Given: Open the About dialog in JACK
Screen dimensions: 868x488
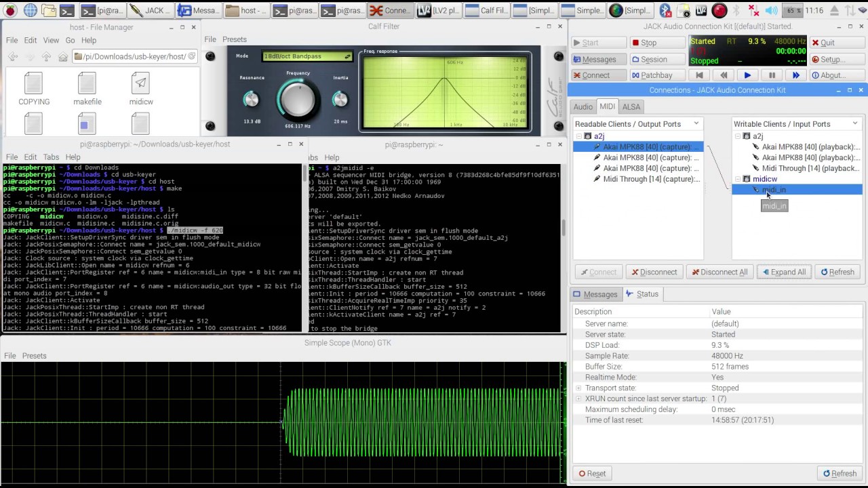Looking at the screenshot, I should (x=837, y=75).
